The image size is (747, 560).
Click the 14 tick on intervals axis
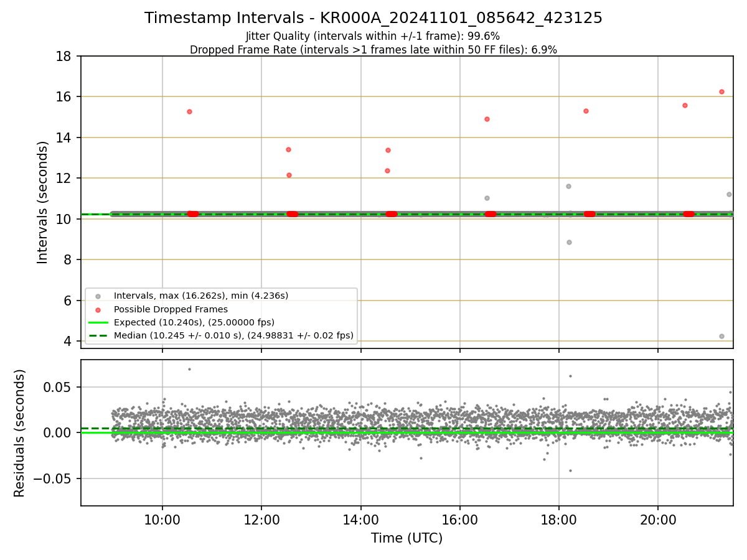(x=63, y=138)
